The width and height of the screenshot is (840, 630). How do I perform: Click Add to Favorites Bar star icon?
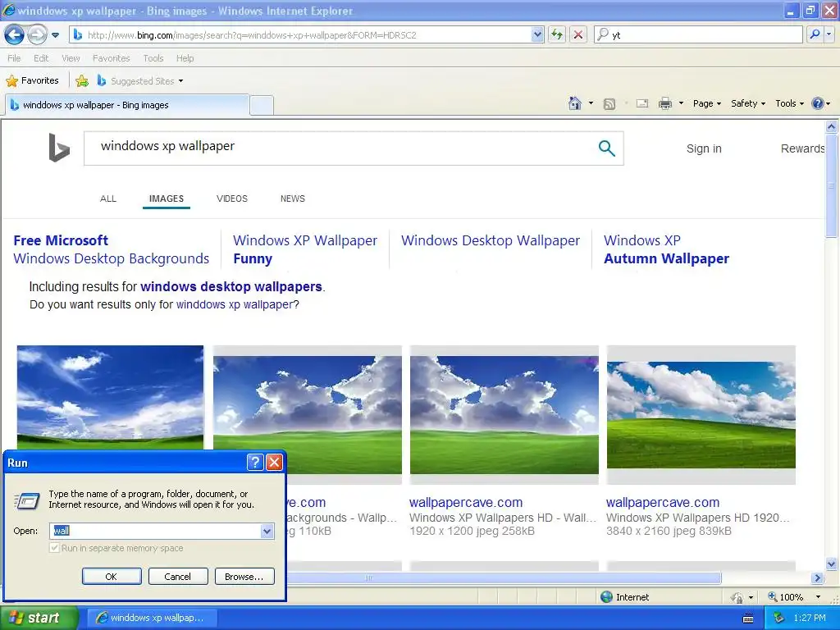point(82,81)
